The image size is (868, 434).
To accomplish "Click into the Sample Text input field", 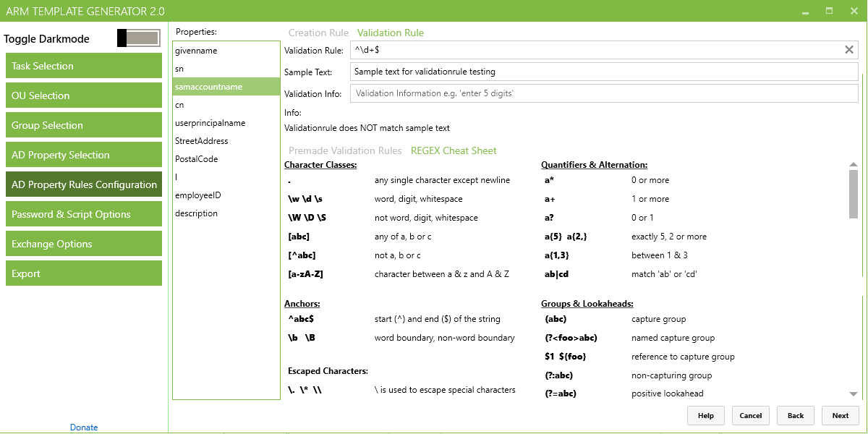I will point(604,72).
